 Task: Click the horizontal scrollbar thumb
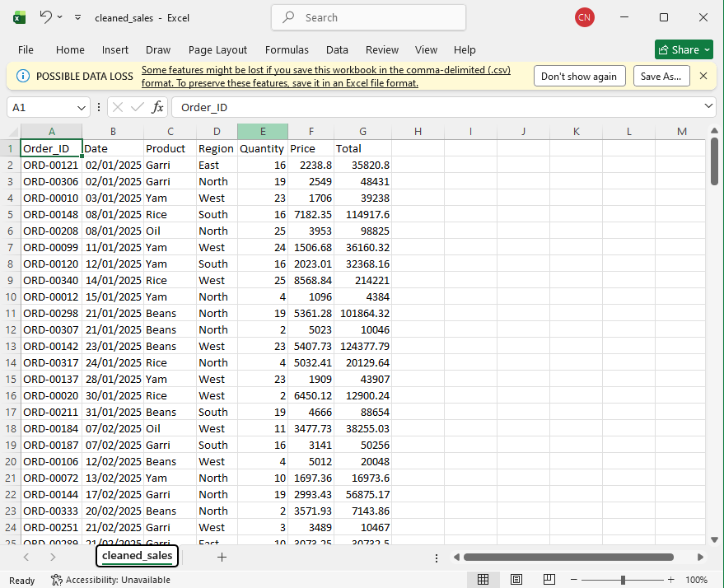click(568, 557)
